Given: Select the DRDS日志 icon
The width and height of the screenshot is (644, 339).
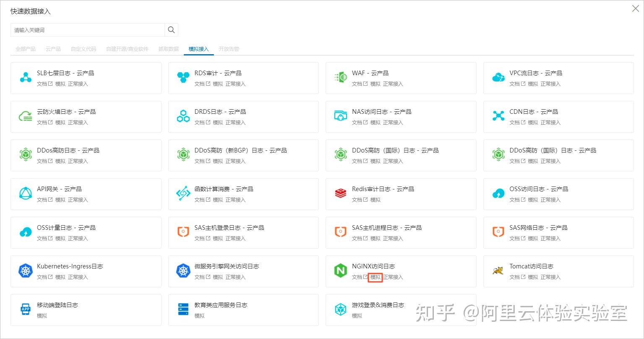Looking at the screenshot, I should point(183,116).
